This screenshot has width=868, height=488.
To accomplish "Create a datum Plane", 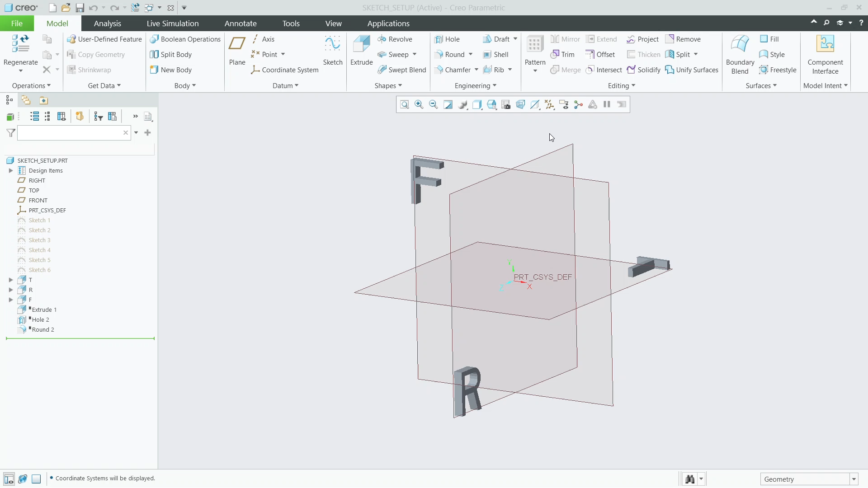I will coord(237,51).
